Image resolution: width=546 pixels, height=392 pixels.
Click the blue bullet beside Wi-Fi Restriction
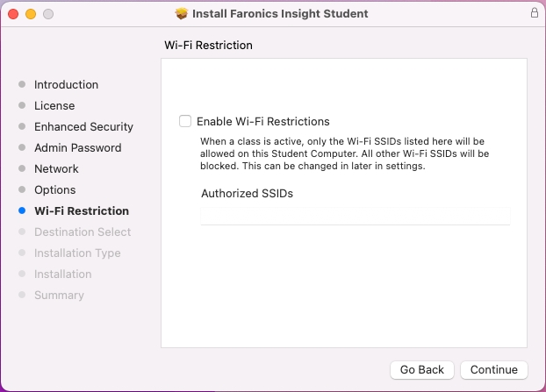click(x=22, y=211)
